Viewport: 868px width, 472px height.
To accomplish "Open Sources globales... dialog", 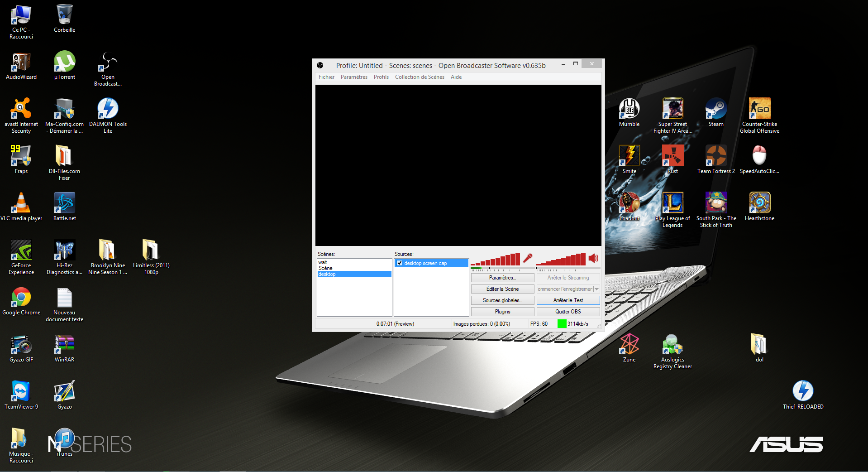I will pos(502,300).
